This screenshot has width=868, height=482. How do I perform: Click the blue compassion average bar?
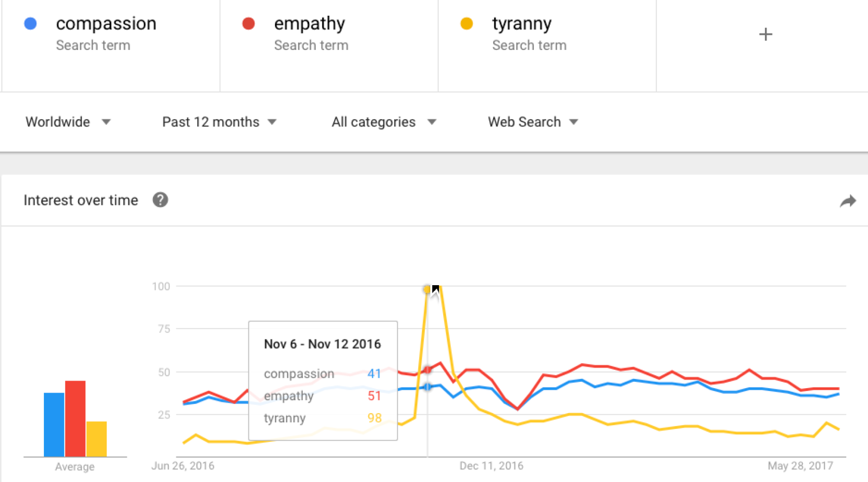point(54,425)
